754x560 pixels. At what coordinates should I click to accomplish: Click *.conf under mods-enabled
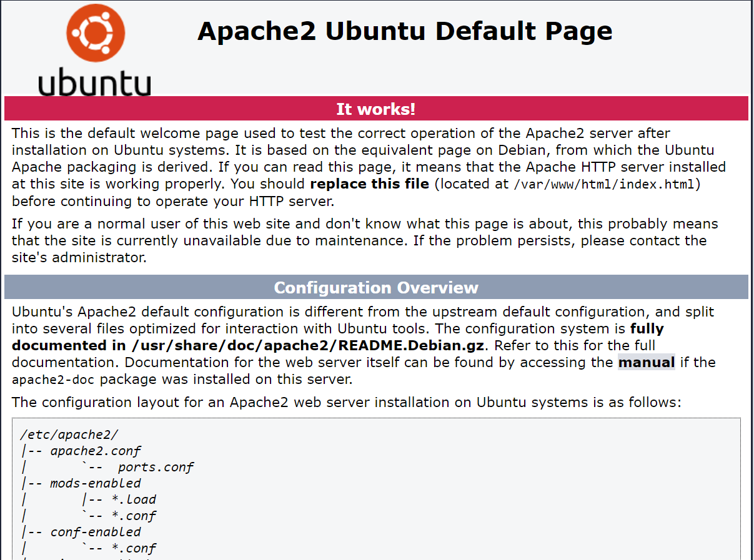[x=134, y=515]
